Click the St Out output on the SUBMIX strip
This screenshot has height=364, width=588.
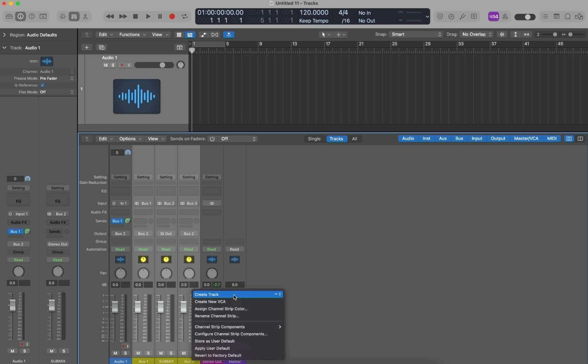(x=166, y=234)
